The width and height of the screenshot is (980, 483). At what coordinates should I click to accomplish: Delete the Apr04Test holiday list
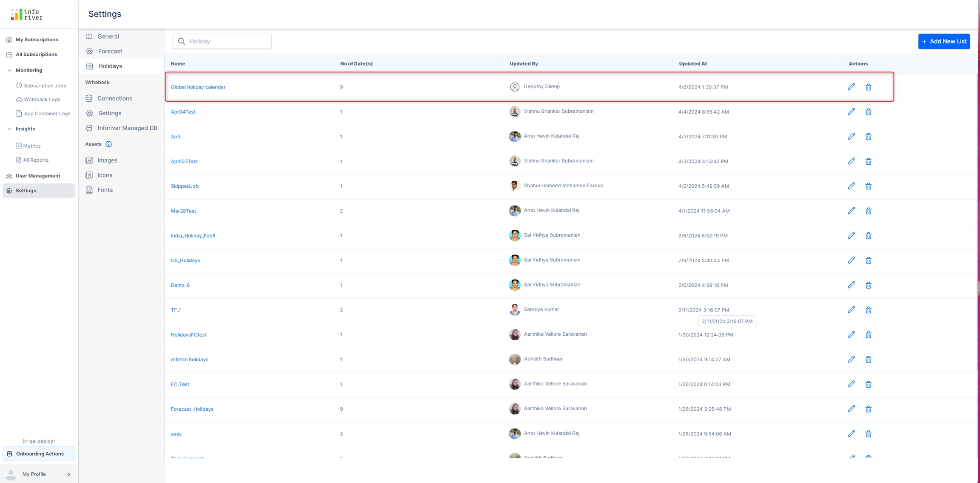click(868, 112)
